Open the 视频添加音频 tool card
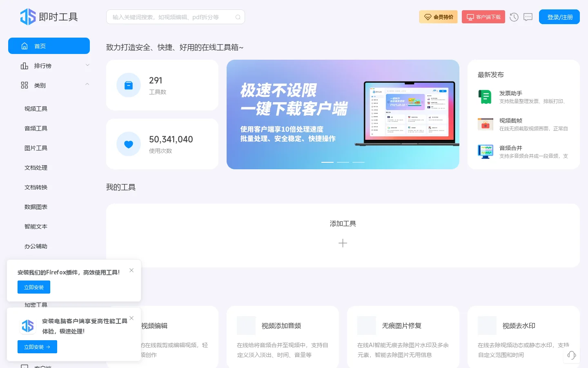The image size is (588, 368). coord(283,337)
